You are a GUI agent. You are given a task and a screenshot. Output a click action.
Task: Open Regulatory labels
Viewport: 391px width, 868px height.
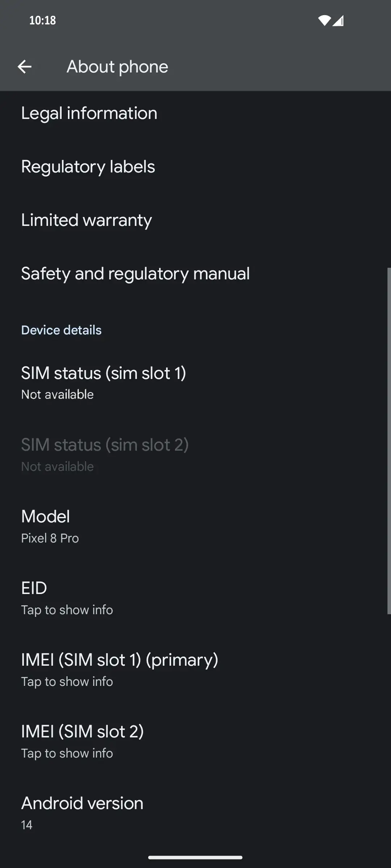[x=88, y=167]
